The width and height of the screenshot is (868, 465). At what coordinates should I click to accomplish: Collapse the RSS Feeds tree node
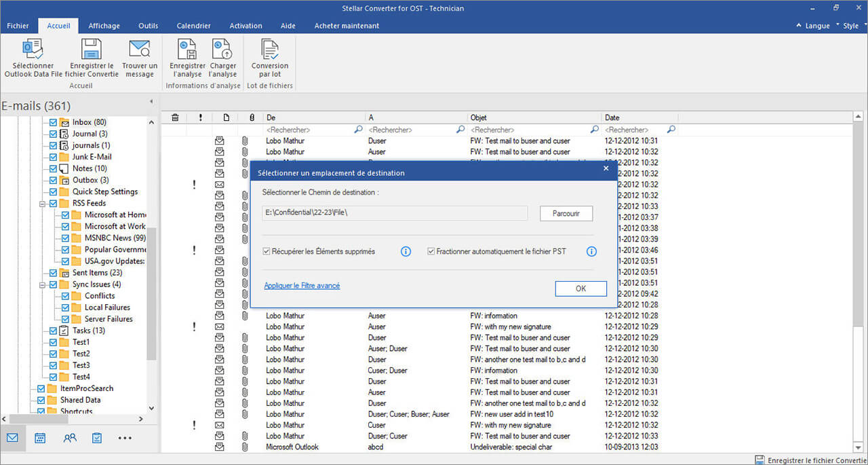pos(43,203)
